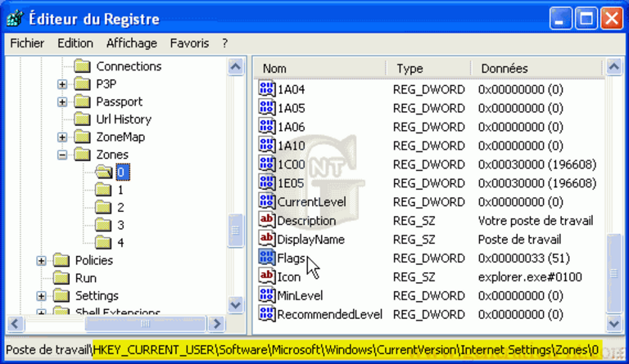Select zone key 4 in the tree
The height and width of the screenshot is (364, 629).
click(120, 243)
